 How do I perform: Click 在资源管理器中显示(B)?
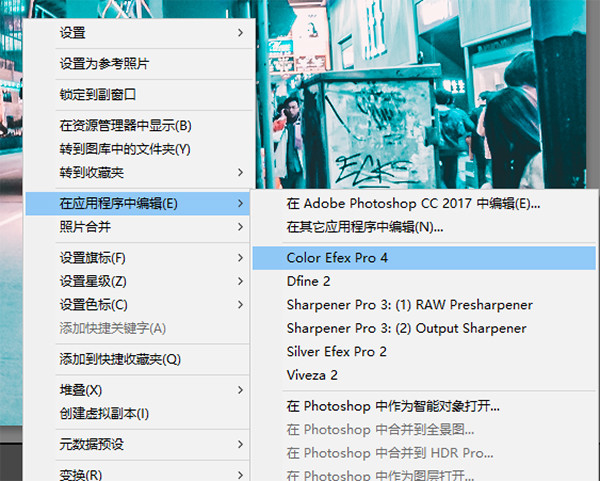(125, 126)
